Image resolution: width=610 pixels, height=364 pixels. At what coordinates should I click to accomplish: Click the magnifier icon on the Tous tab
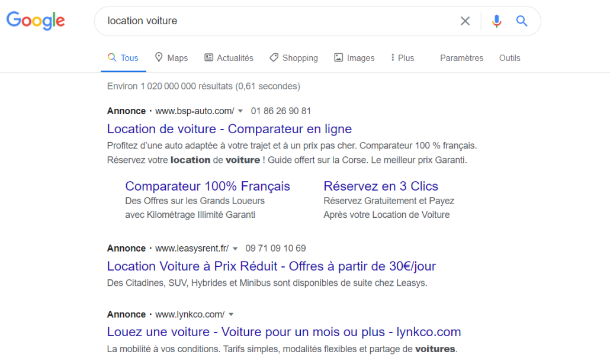pos(112,57)
